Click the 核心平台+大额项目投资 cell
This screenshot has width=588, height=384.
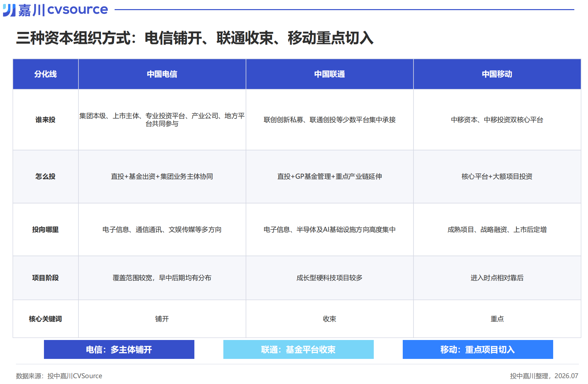(497, 176)
